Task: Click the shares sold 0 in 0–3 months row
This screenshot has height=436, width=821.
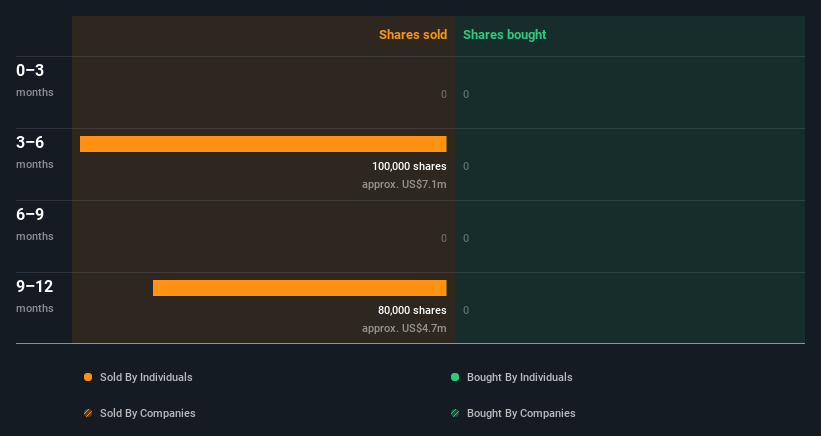Action: point(443,94)
